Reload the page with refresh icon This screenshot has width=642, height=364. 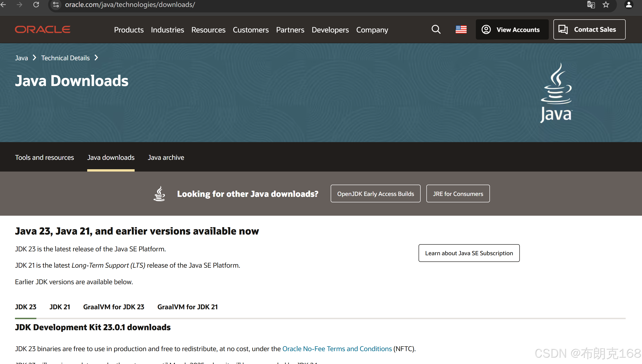click(x=36, y=5)
